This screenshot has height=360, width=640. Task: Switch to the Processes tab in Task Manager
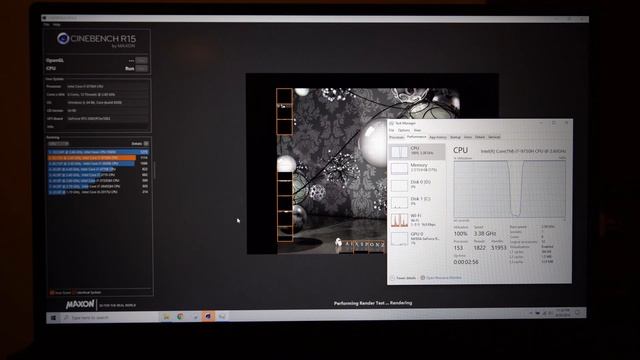(x=396, y=137)
